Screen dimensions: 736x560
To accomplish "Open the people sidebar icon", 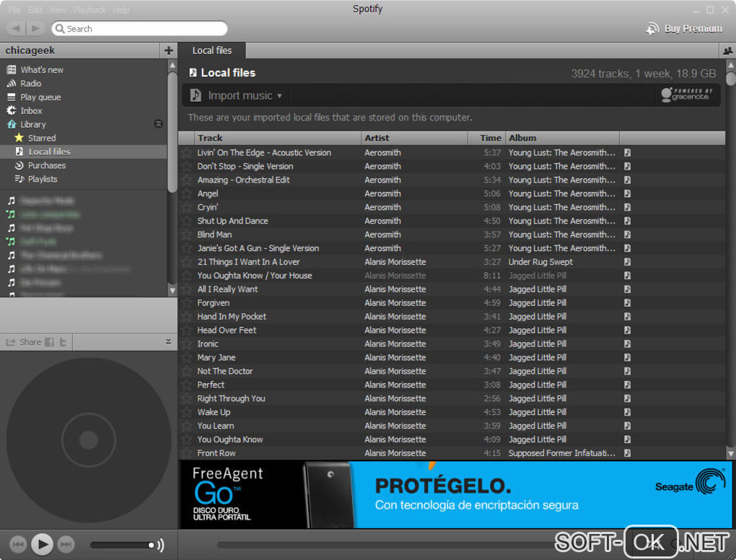I will 727,51.
